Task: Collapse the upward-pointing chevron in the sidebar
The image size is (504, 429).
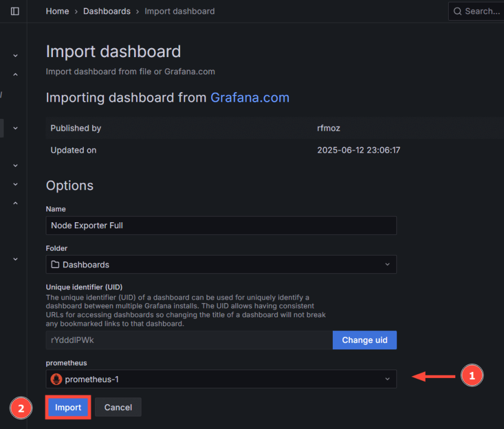Action: pos(15,74)
